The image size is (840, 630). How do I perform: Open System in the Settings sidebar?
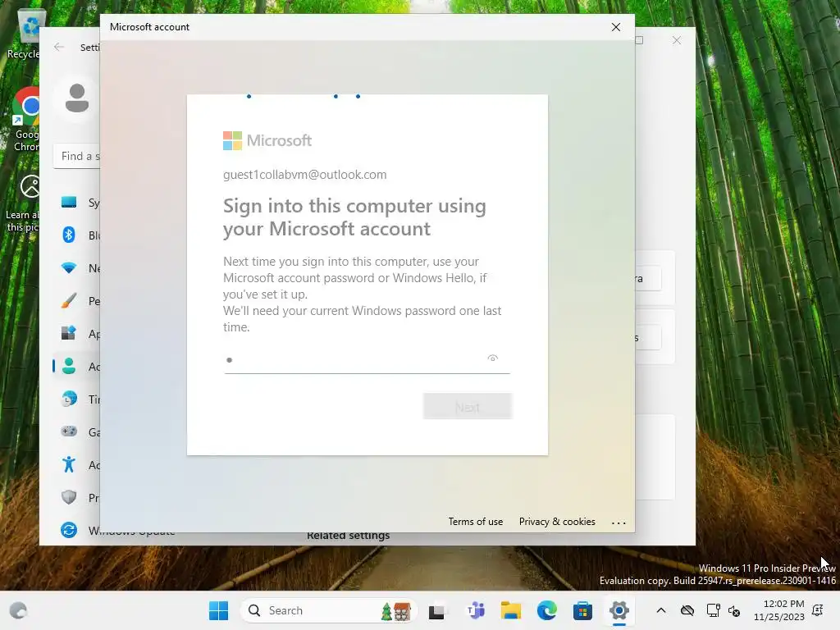[x=76, y=203]
